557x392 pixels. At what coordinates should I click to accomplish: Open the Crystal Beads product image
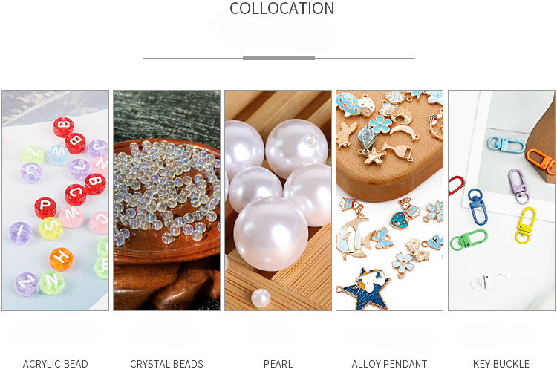coord(166,200)
